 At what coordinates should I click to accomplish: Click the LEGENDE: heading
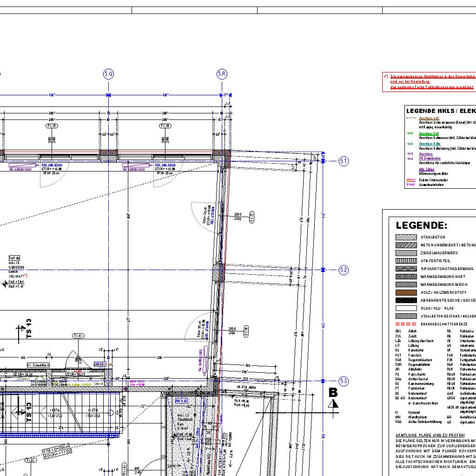click(x=421, y=225)
